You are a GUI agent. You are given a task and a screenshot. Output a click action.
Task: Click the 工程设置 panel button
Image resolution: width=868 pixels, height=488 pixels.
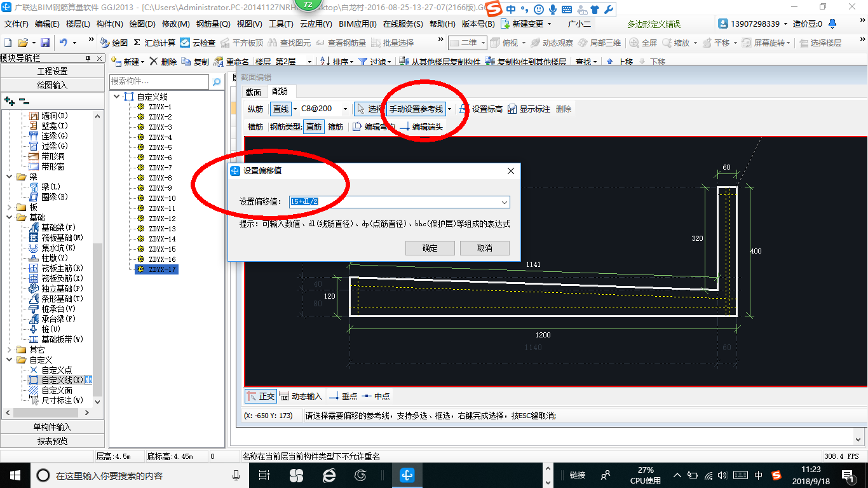point(52,71)
